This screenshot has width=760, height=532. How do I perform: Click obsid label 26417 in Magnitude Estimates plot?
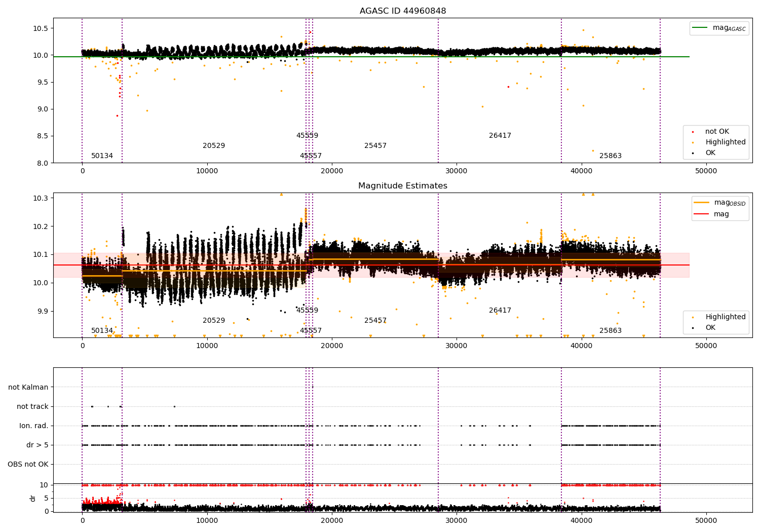[x=500, y=311]
